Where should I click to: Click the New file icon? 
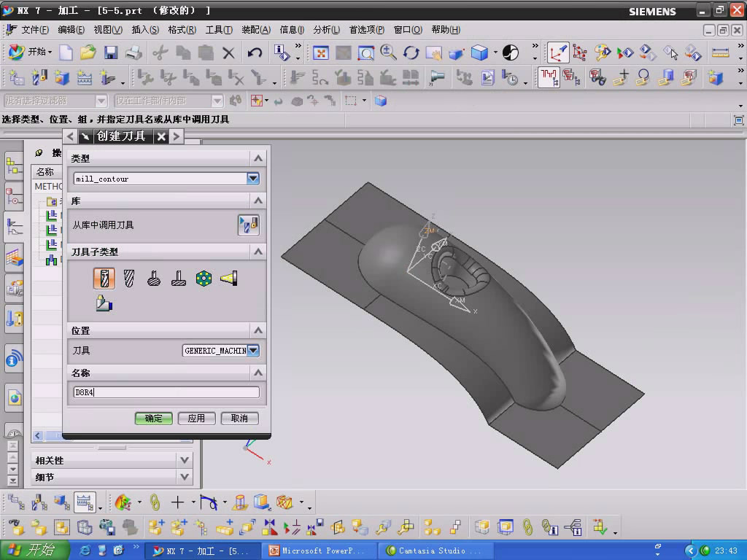click(x=66, y=52)
